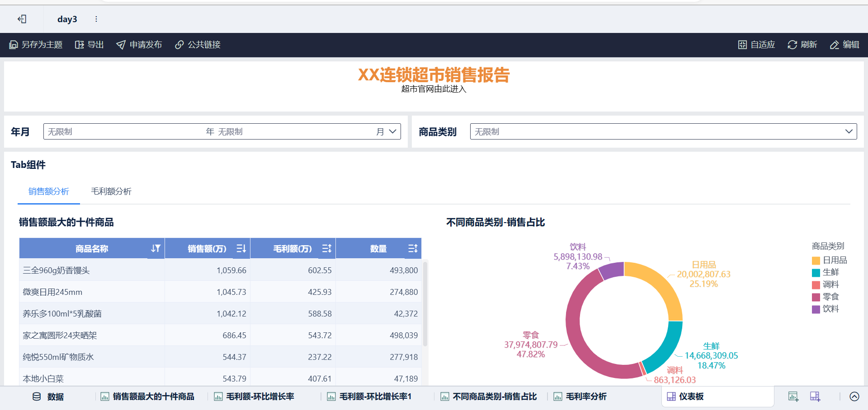
Task: Click the exit/back icon beside day3
Action: [x=22, y=19]
